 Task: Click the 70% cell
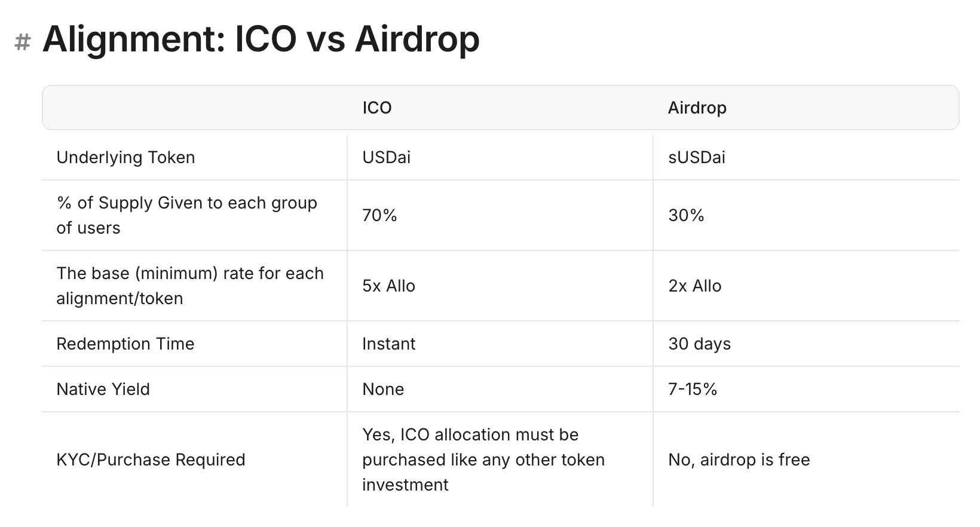pyautogui.click(x=379, y=215)
